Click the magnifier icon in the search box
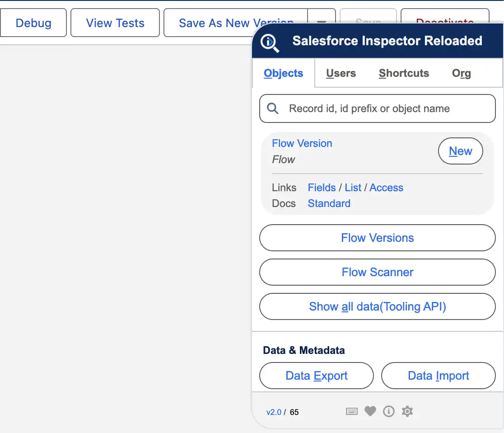 click(273, 108)
